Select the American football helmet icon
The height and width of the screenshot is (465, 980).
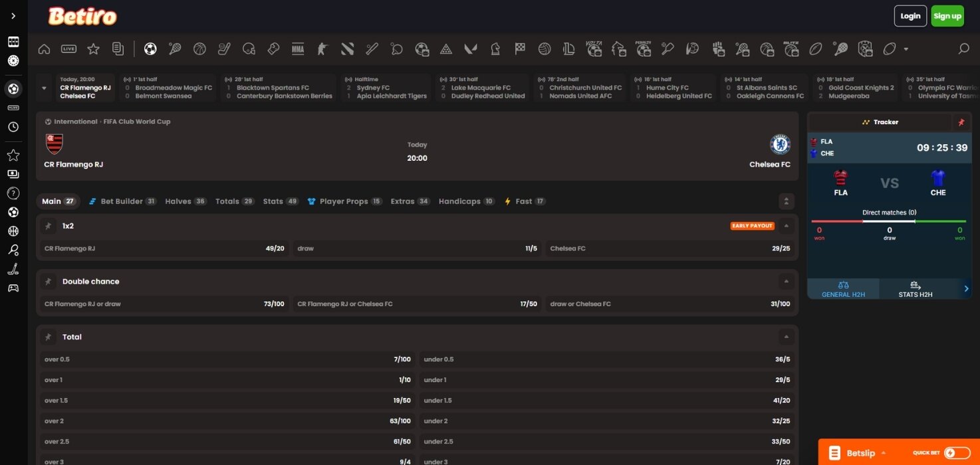click(249, 48)
